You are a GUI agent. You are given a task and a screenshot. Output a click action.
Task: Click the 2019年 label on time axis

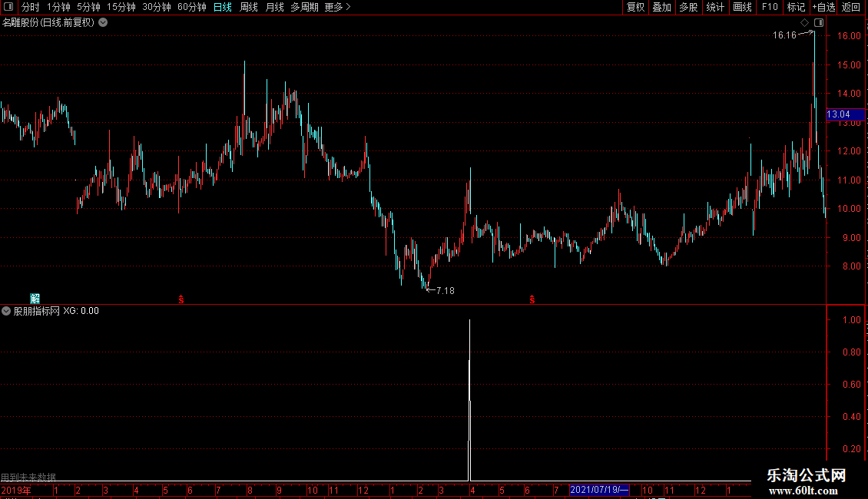(x=16, y=490)
